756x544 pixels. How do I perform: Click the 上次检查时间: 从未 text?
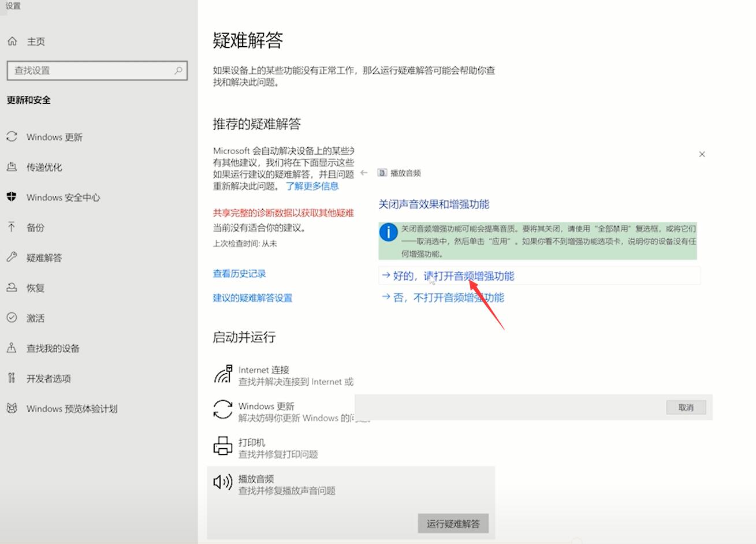pyautogui.click(x=245, y=244)
